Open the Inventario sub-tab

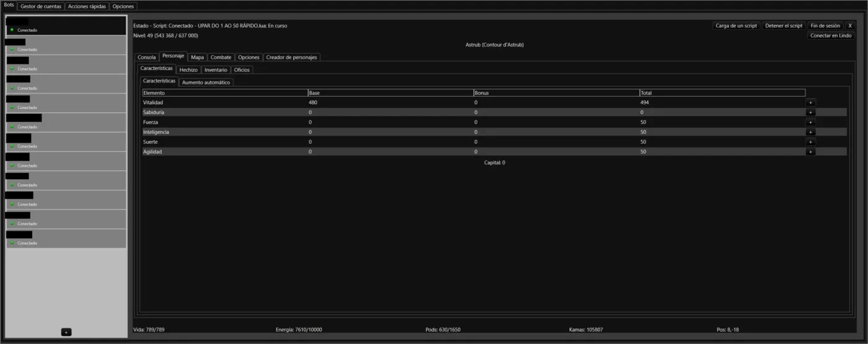tap(216, 70)
